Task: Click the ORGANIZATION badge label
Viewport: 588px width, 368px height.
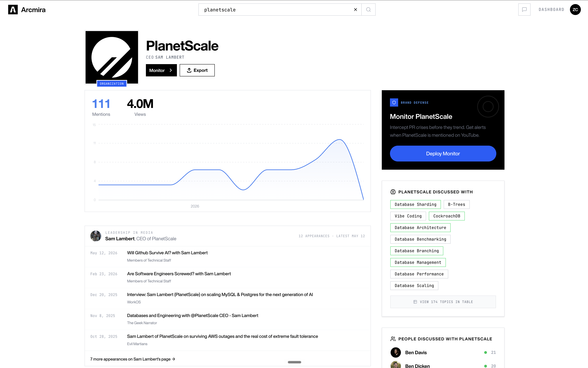Action: (112, 84)
